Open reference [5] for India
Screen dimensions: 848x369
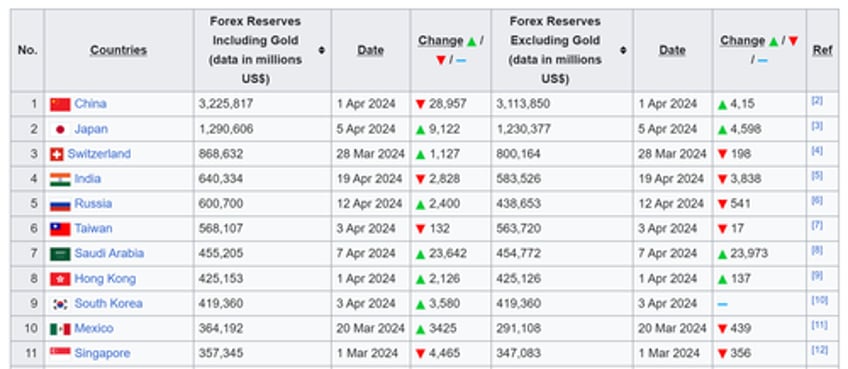(x=817, y=175)
